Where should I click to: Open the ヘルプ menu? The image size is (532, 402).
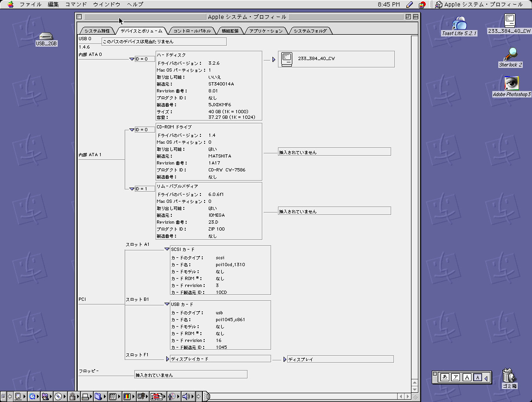click(135, 5)
